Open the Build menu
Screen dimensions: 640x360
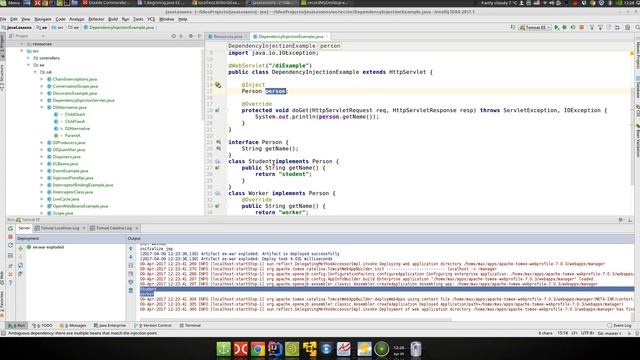click(113, 19)
